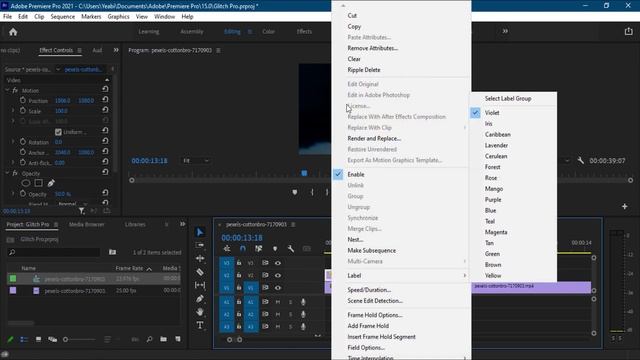Reset Position parameter in Effect Controls

coord(105,100)
